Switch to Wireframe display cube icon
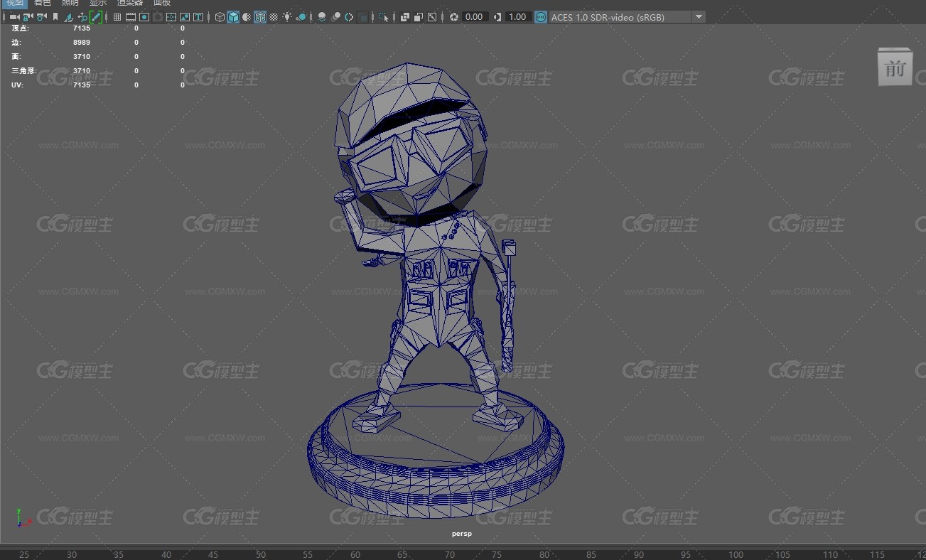The height and width of the screenshot is (560, 926). [220, 17]
